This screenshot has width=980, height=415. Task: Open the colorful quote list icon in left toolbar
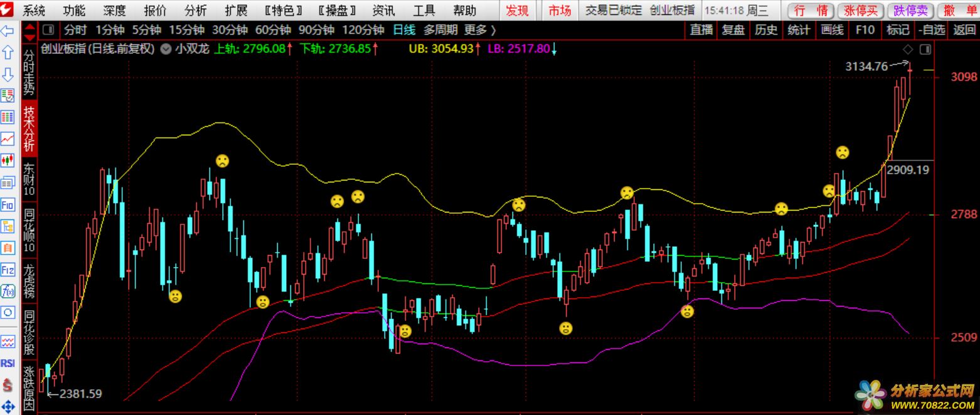(x=8, y=117)
